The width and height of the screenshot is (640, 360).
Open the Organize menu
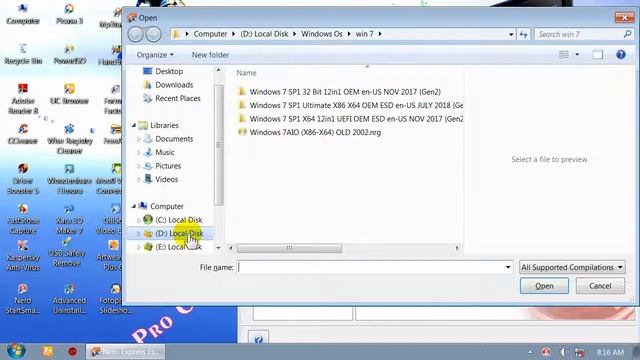coord(155,55)
